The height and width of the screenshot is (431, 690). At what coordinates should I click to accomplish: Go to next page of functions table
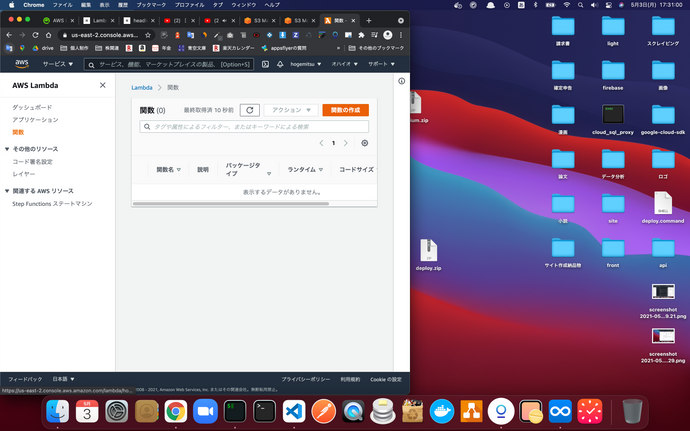(345, 143)
